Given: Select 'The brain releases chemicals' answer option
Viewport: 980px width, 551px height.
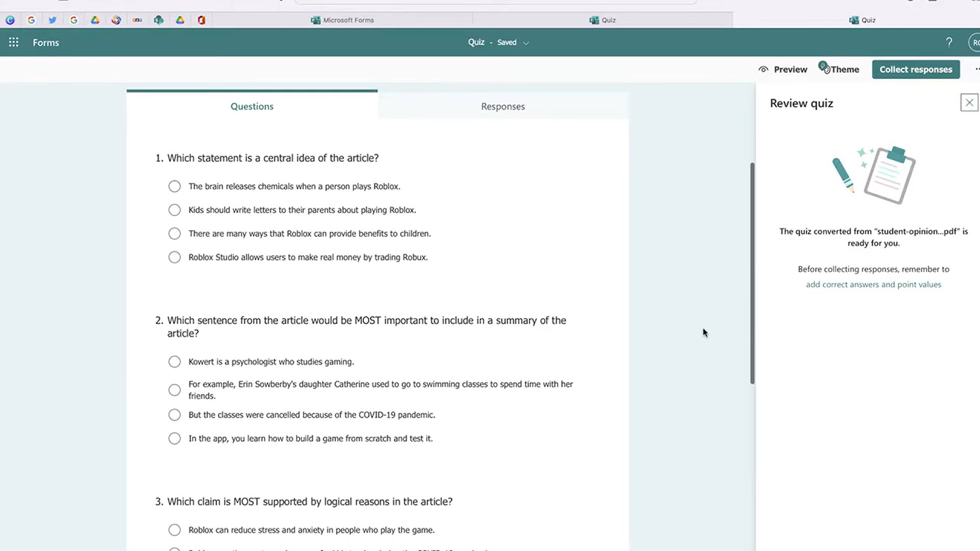Looking at the screenshot, I should (175, 186).
